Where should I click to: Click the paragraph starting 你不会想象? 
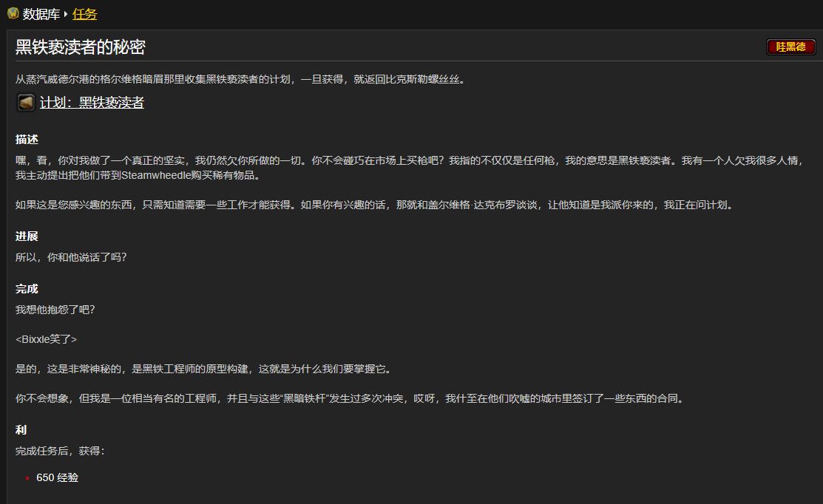[350, 398]
